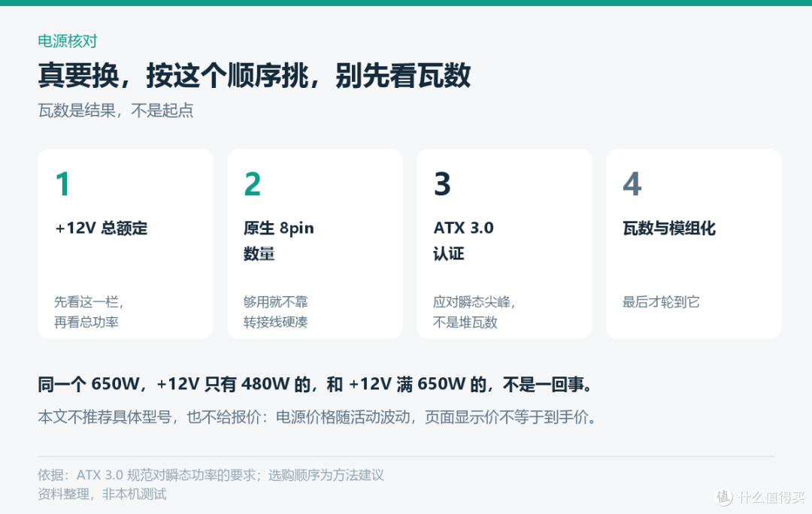Click the subtitle '瓦数是结果，不是起点'
The width and height of the screenshot is (812, 514).
pyautogui.click(x=116, y=110)
